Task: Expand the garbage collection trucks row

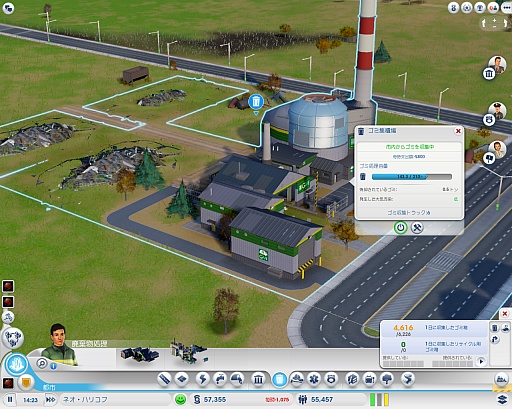Action: [x=409, y=212]
